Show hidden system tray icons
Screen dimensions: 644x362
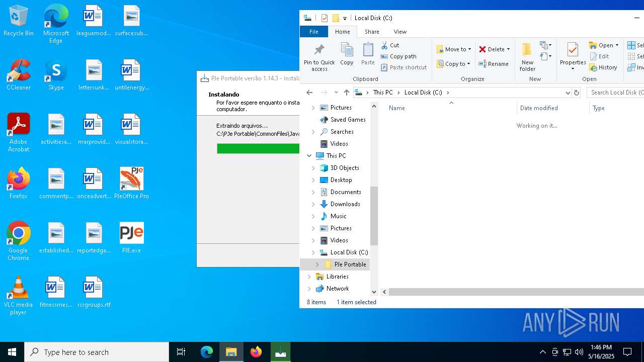click(x=542, y=352)
